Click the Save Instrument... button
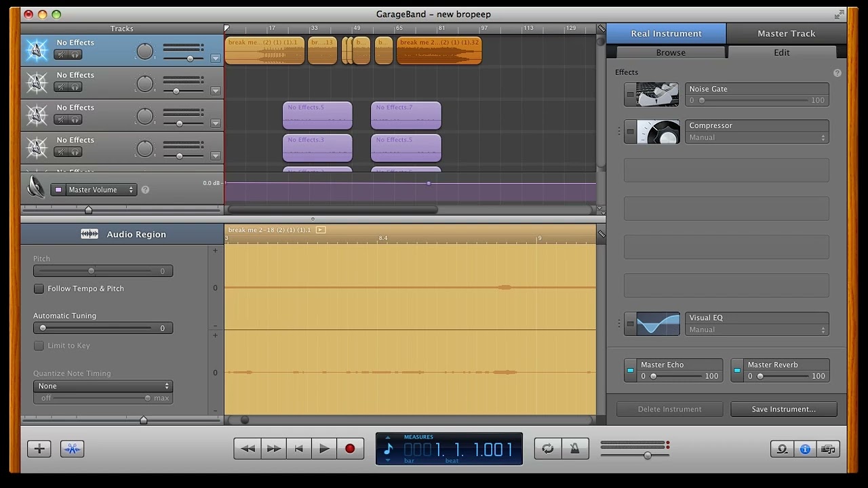868x488 pixels. pos(783,409)
